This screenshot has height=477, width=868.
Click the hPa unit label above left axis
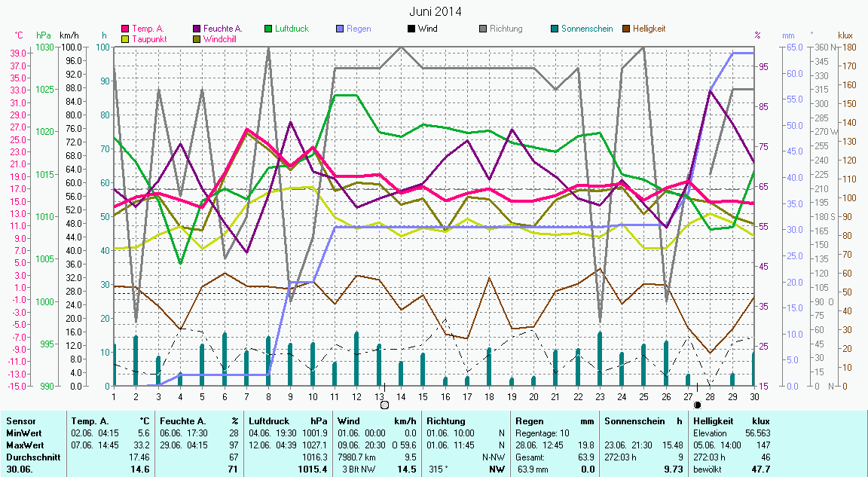(x=44, y=35)
